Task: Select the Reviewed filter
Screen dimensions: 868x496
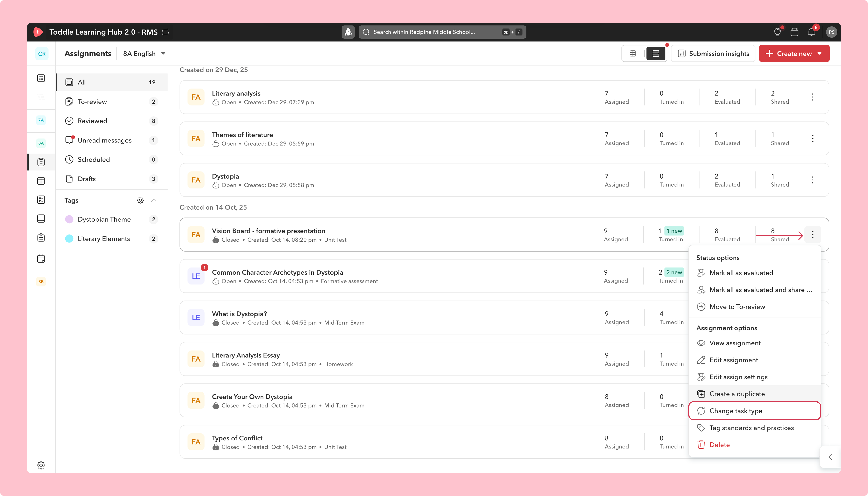Action: (x=112, y=121)
